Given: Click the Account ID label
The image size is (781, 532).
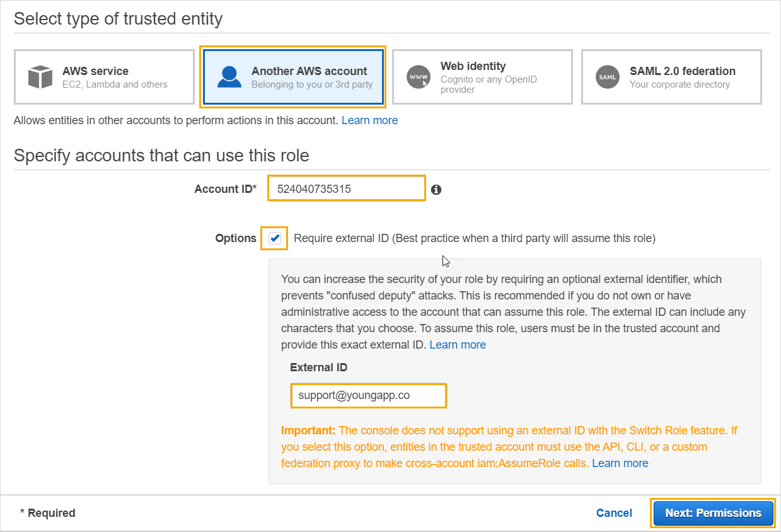Looking at the screenshot, I should 226,189.
